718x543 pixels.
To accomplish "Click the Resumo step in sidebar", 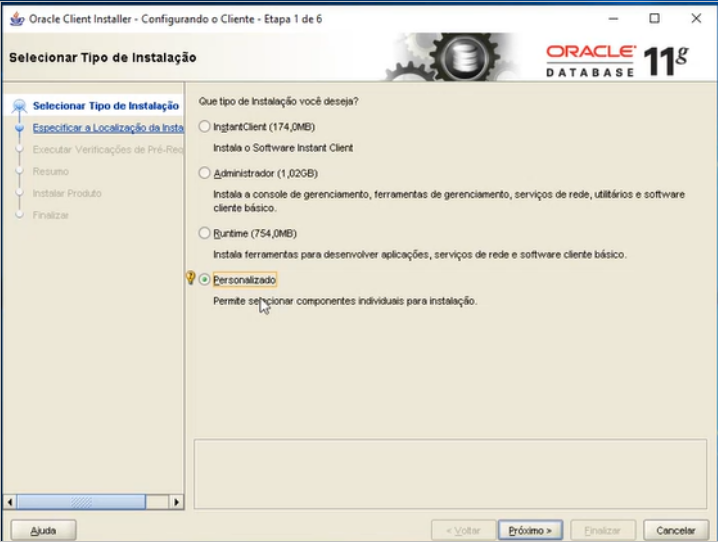I will 50,172.
